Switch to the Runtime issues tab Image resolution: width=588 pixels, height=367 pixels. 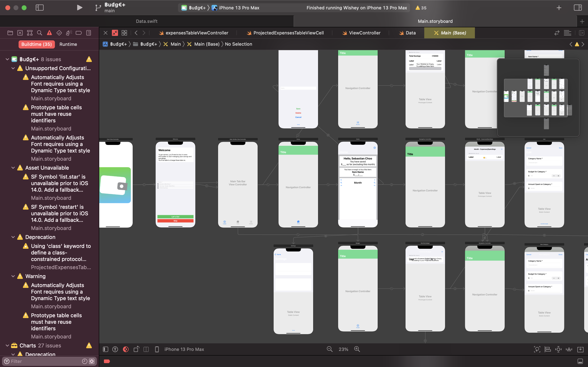[68, 44]
